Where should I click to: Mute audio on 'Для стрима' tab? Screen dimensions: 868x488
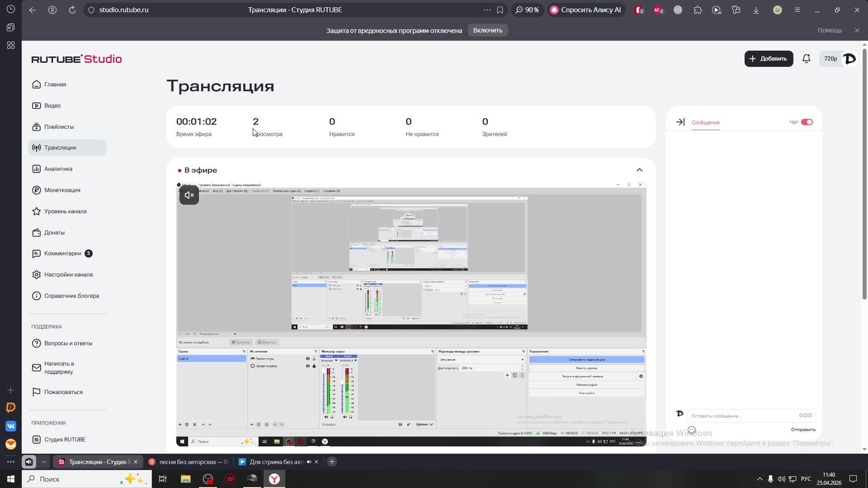coord(309,462)
